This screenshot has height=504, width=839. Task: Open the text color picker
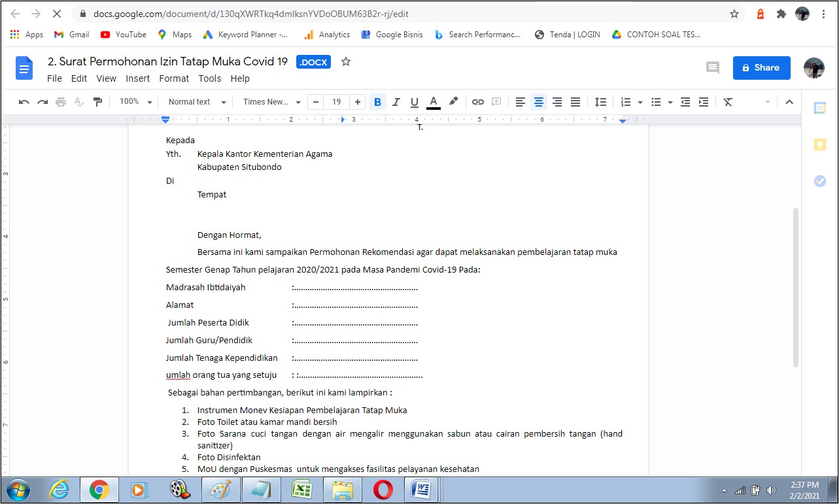(433, 102)
